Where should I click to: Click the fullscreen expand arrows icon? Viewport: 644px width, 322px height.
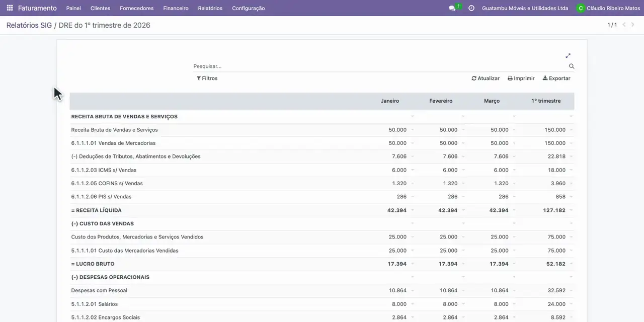point(568,56)
